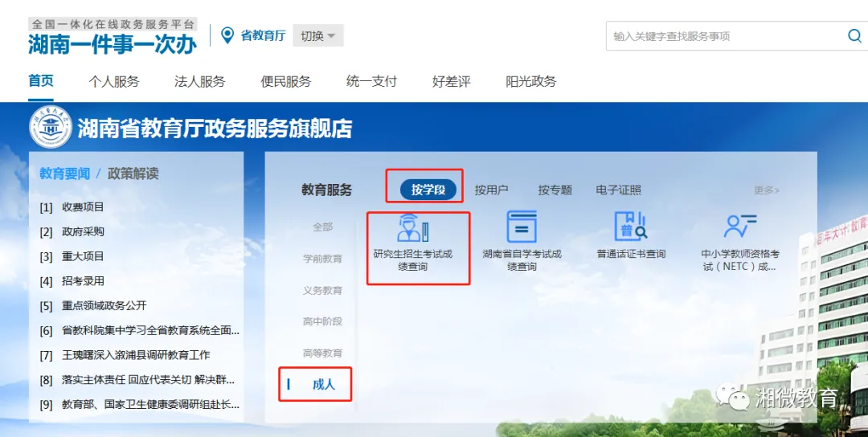868x437 pixels.
Task: Open 研究生招生考试成绩查询 graduate cap icon
Action: [413, 227]
